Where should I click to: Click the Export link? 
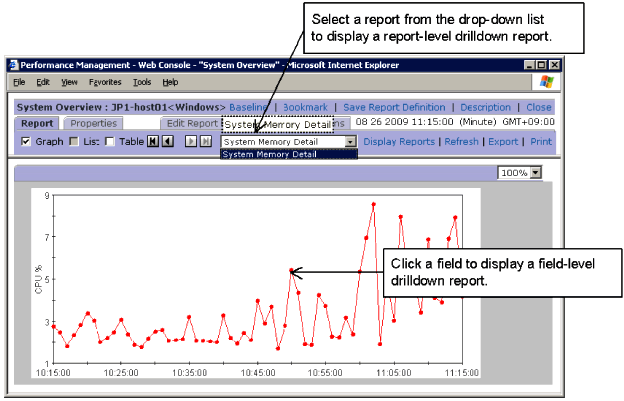pos(503,142)
